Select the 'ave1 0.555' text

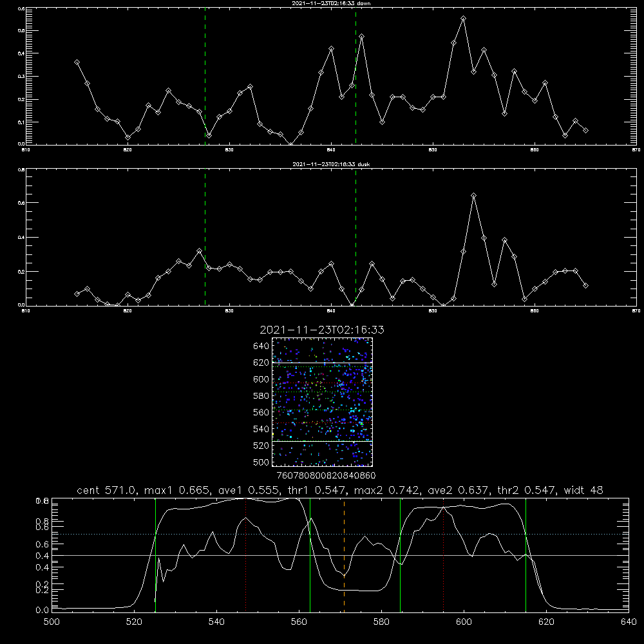click(x=248, y=490)
